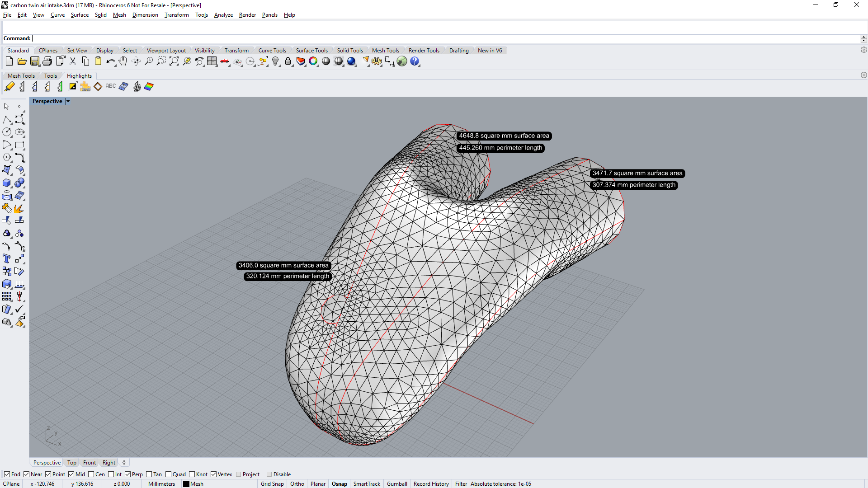Click the color wheel Properties icon
The width and height of the screenshot is (868, 488).
pyautogui.click(x=313, y=61)
